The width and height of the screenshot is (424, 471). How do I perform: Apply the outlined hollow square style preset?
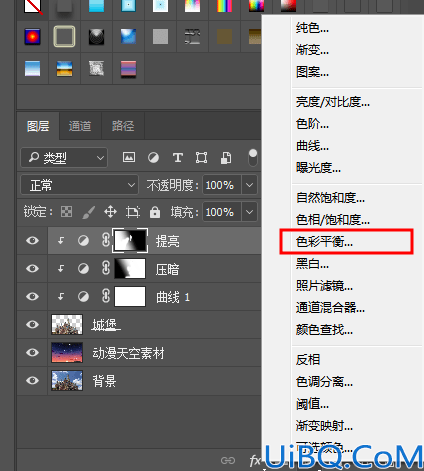pos(64,36)
